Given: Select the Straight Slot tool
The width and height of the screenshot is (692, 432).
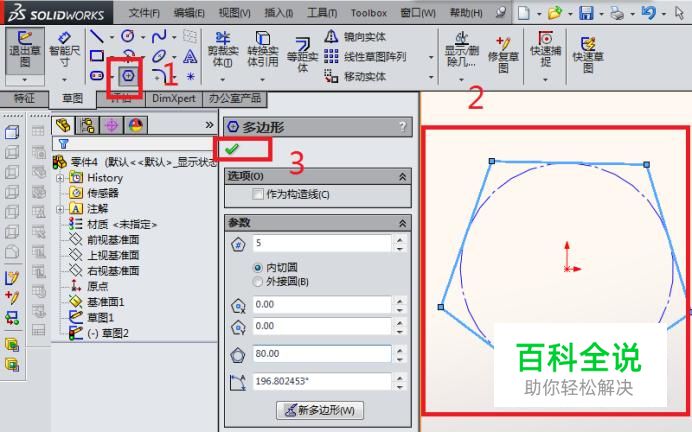Looking at the screenshot, I should click(x=97, y=76).
